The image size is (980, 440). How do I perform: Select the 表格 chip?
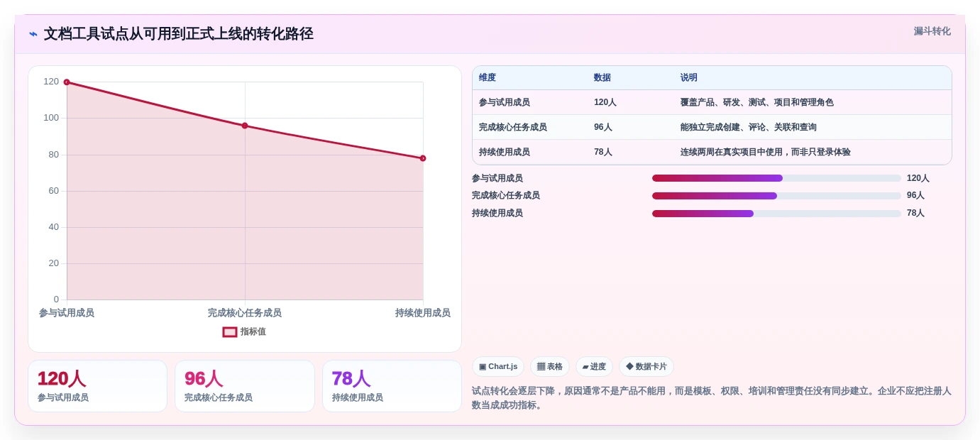click(550, 367)
